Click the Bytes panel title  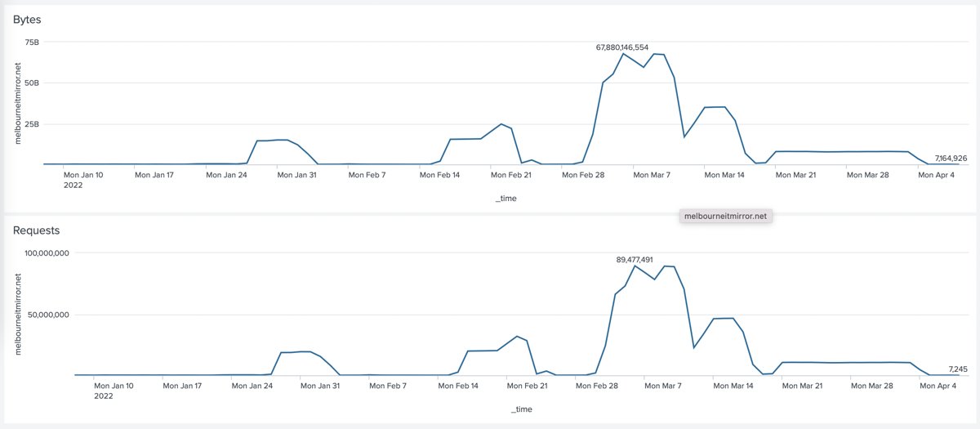(x=27, y=19)
